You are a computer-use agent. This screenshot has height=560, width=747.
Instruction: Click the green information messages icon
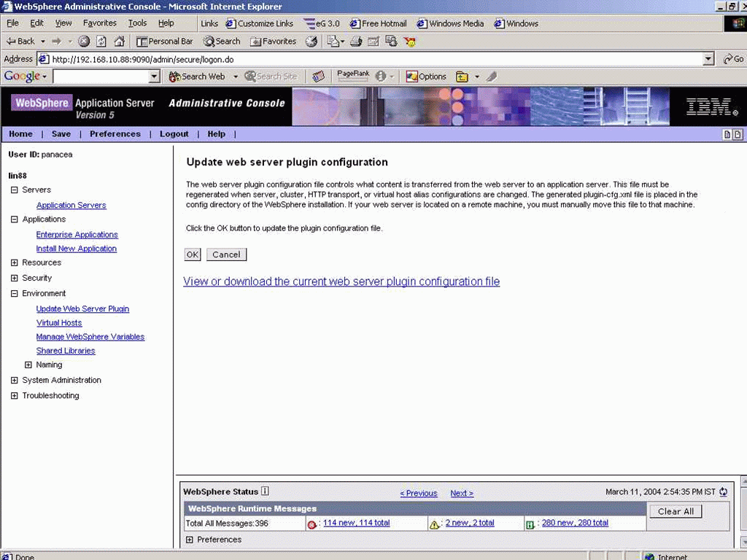(x=530, y=525)
